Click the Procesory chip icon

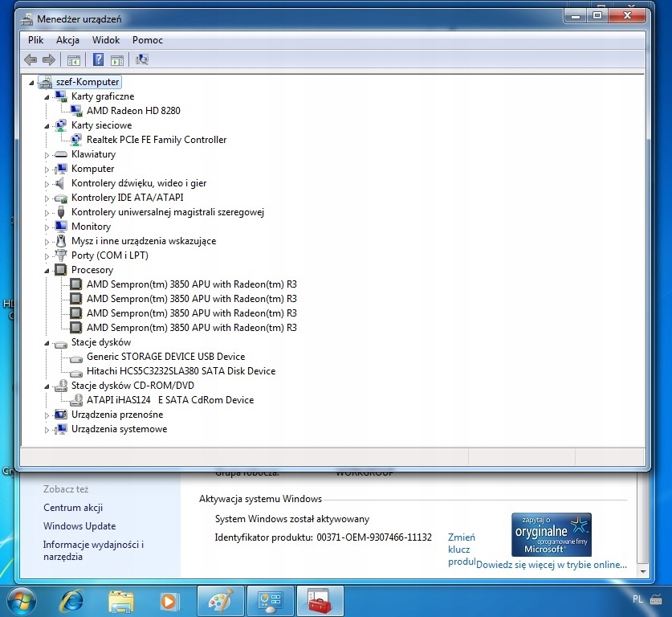point(61,270)
